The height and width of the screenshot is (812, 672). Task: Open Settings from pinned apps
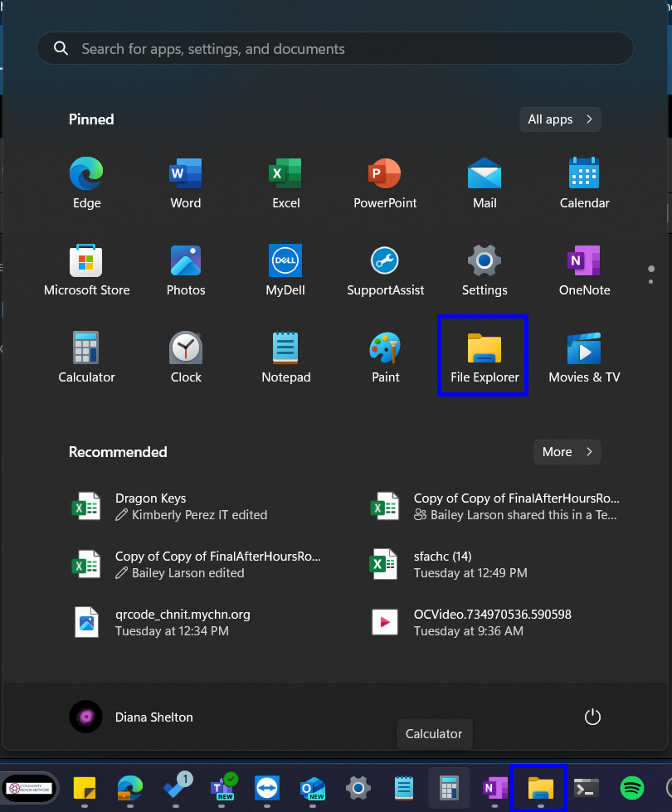point(485,270)
